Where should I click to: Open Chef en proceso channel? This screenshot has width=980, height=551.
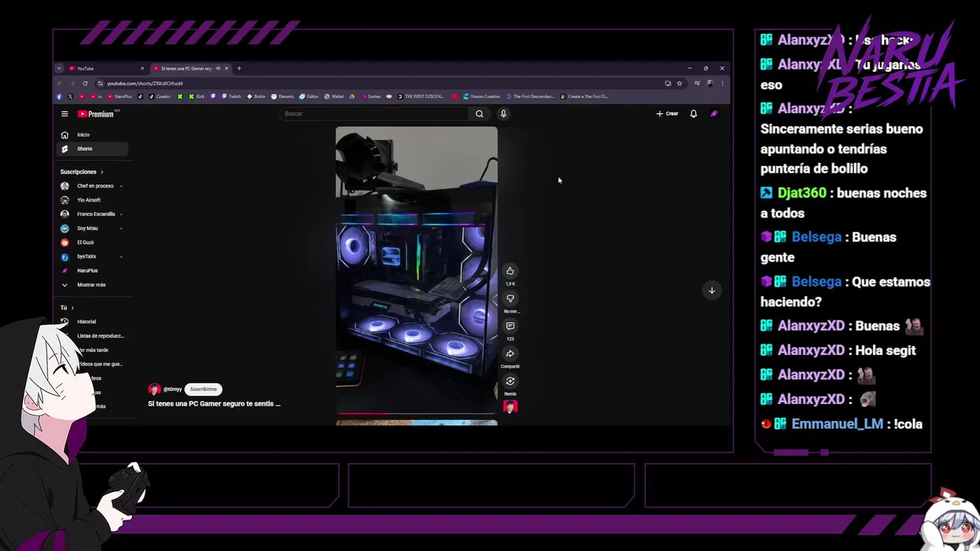[92, 186]
